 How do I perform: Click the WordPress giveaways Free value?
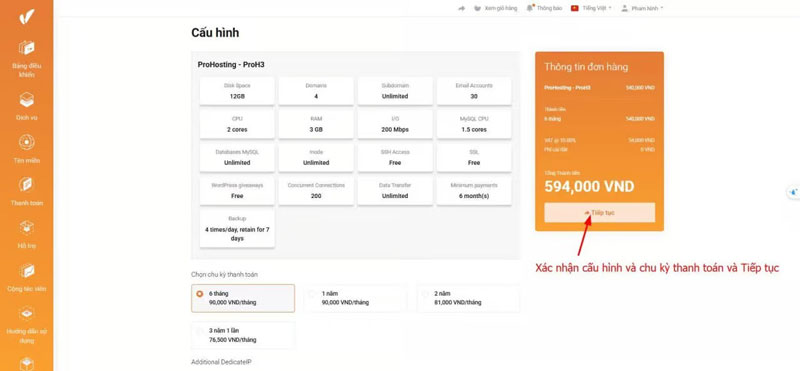click(x=237, y=196)
